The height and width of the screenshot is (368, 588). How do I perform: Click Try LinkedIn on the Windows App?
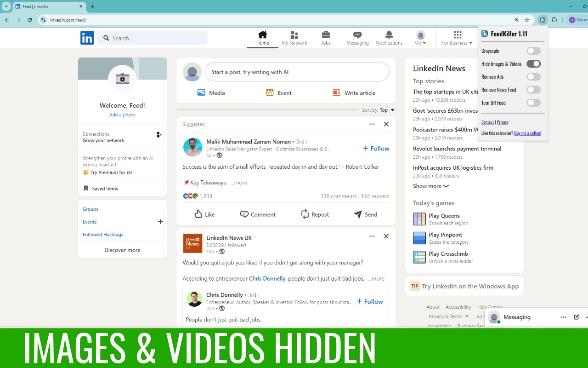coord(464,286)
